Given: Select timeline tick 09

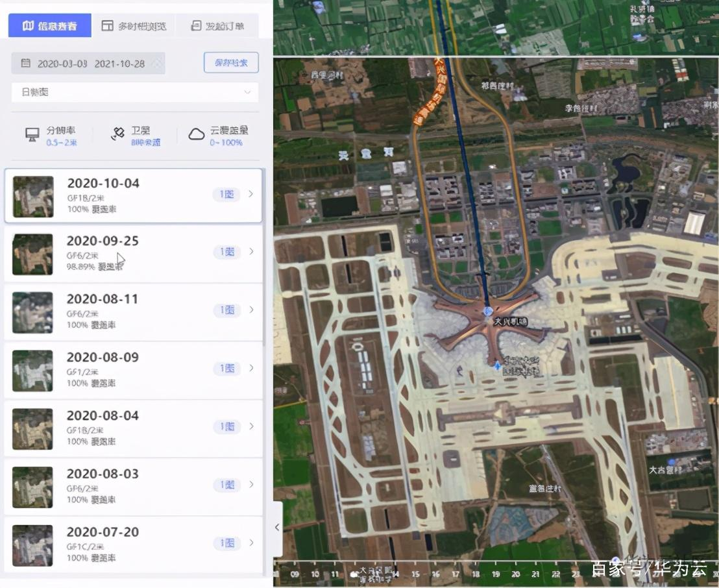Looking at the screenshot, I should click(295, 574).
